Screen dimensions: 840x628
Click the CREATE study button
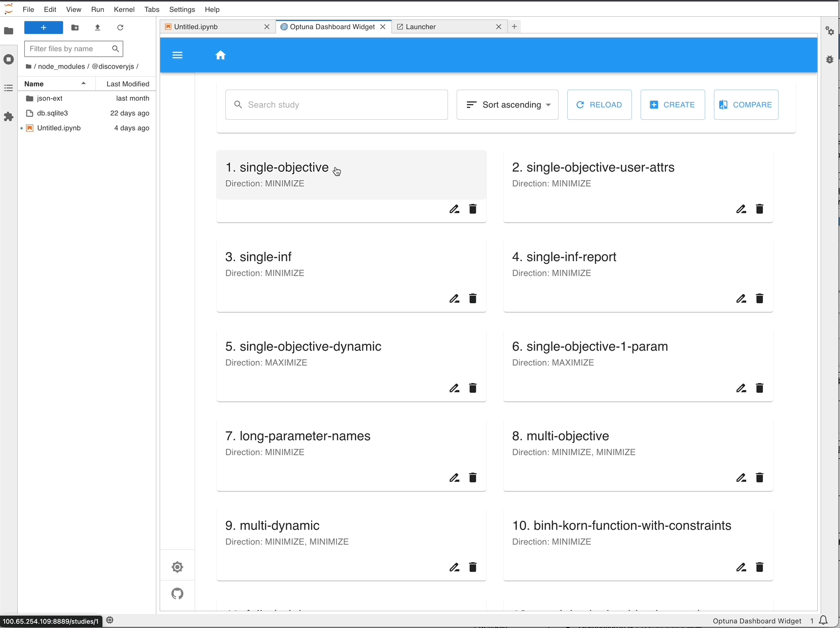[673, 105]
